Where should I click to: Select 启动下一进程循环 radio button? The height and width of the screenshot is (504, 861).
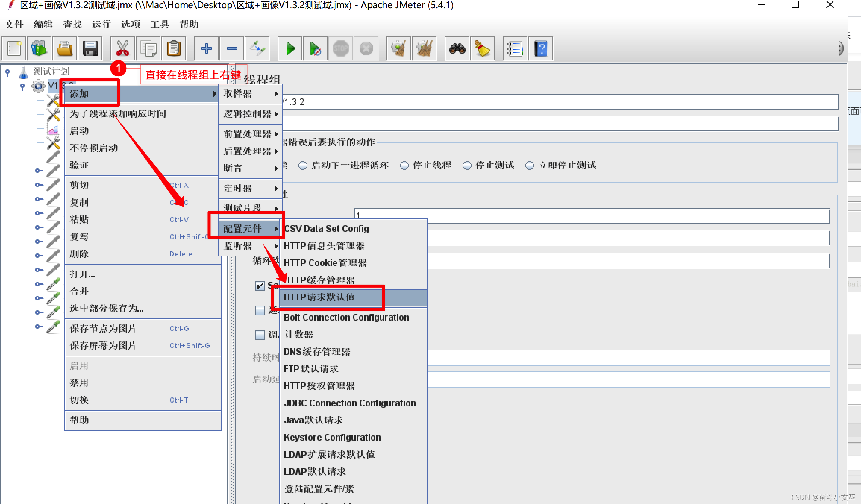303,166
